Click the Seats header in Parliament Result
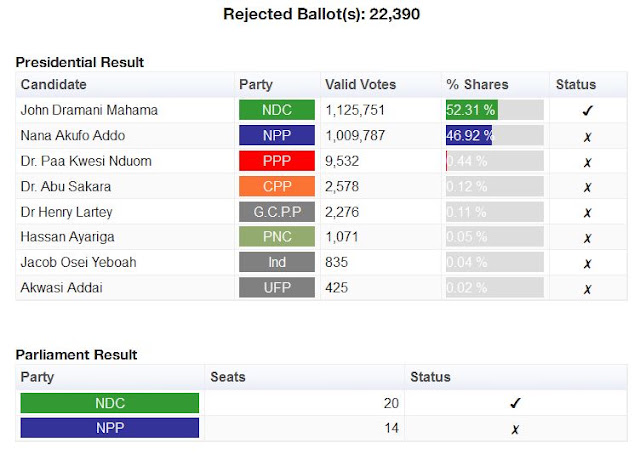 228,377
